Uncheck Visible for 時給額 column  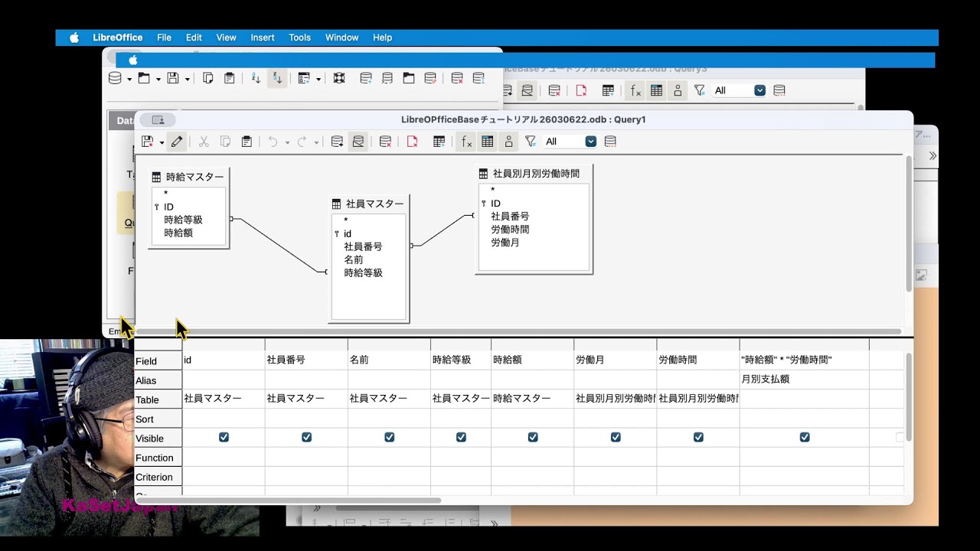533,437
